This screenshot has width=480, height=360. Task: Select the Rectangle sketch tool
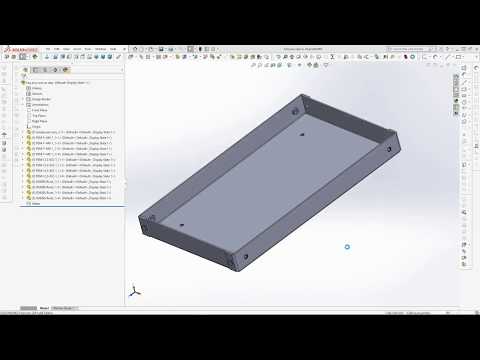pos(458,57)
